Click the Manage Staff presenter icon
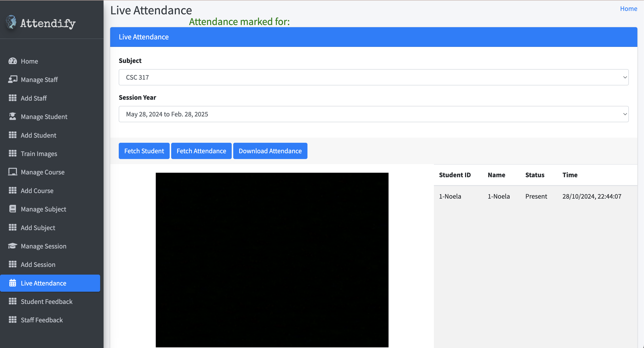The image size is (644, 348). pos(12,79)
